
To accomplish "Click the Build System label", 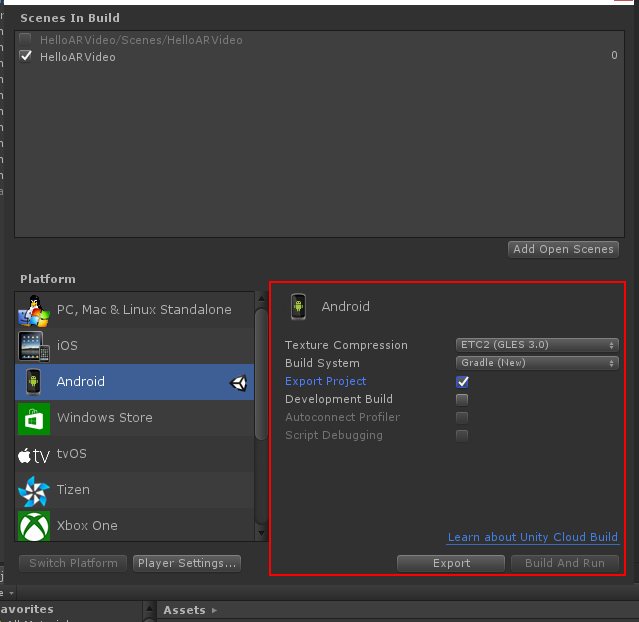I will (x=322, y=363).
